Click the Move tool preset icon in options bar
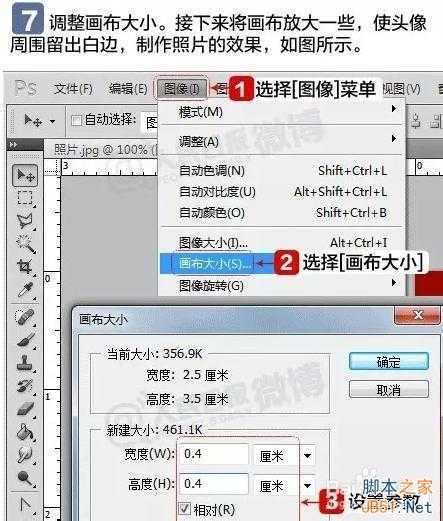Viewport: 443px width, 521px height. (x=33, y=120)
